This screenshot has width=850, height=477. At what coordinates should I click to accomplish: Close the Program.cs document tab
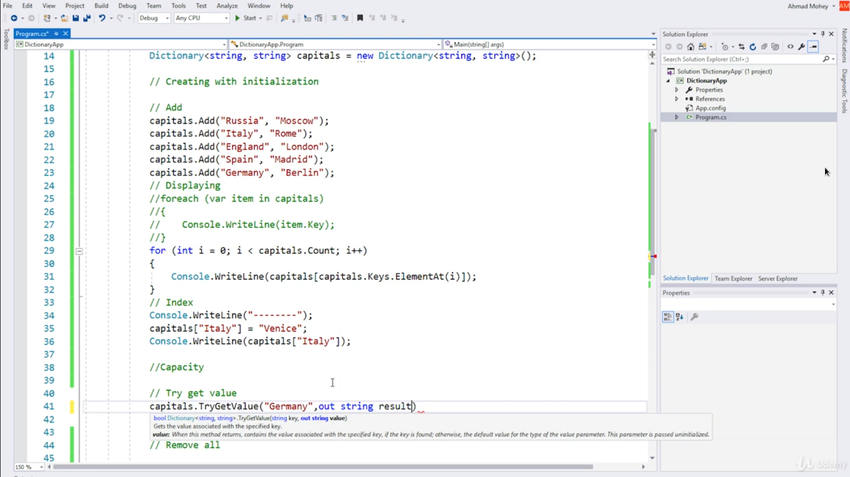point(65,34)
